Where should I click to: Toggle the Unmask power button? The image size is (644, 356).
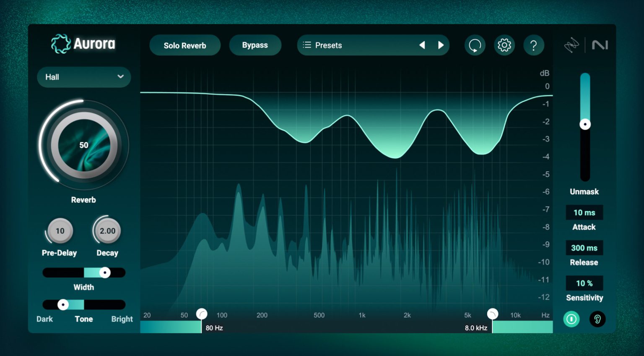pyautogui.click(x=571, y=319)
